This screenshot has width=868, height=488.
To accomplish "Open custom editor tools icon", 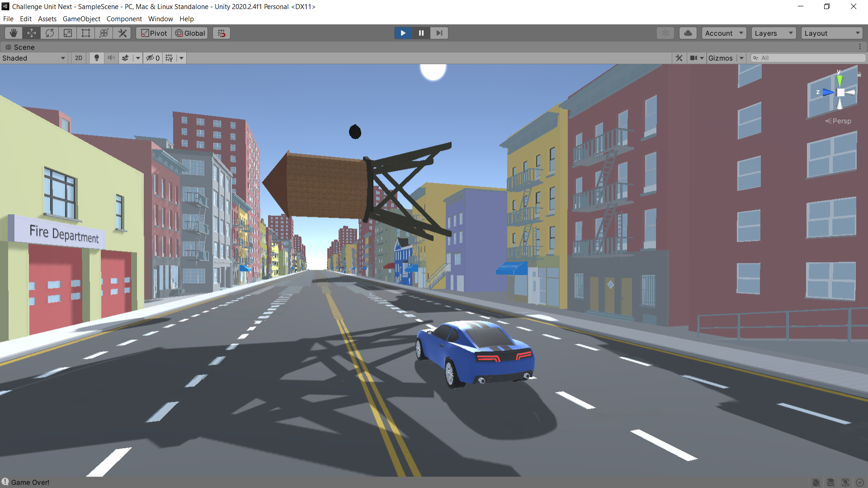I will click(x=122, y=33).
